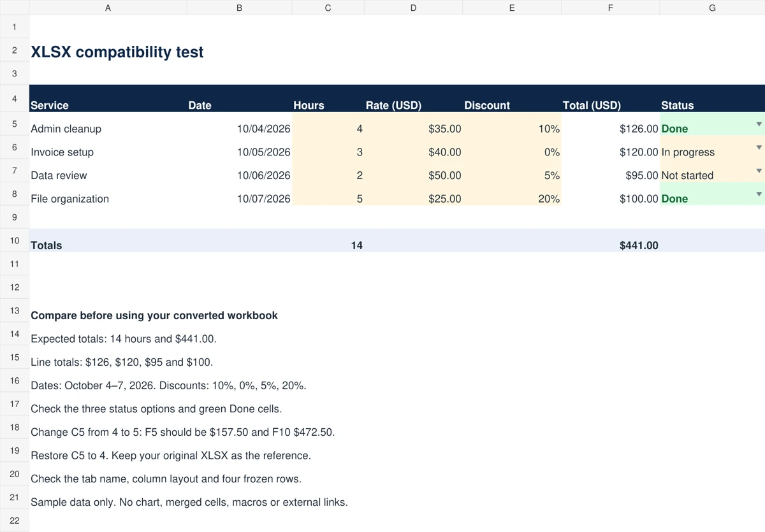Image resolution: width=765 pixels, height=532 pixels.
Task: Open the status dropdown in the Data review row
Action: pyautogui.click(x=759, y=171)
